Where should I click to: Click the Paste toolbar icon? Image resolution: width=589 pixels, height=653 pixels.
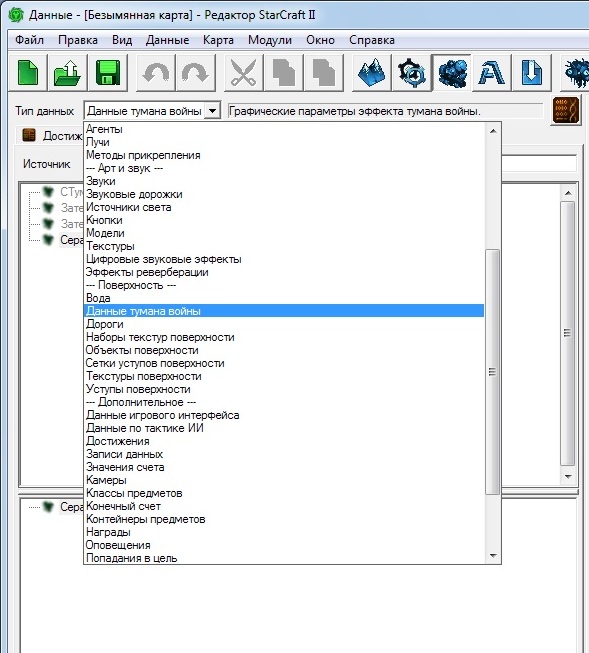pyautogui.click(x=324, y=72)
